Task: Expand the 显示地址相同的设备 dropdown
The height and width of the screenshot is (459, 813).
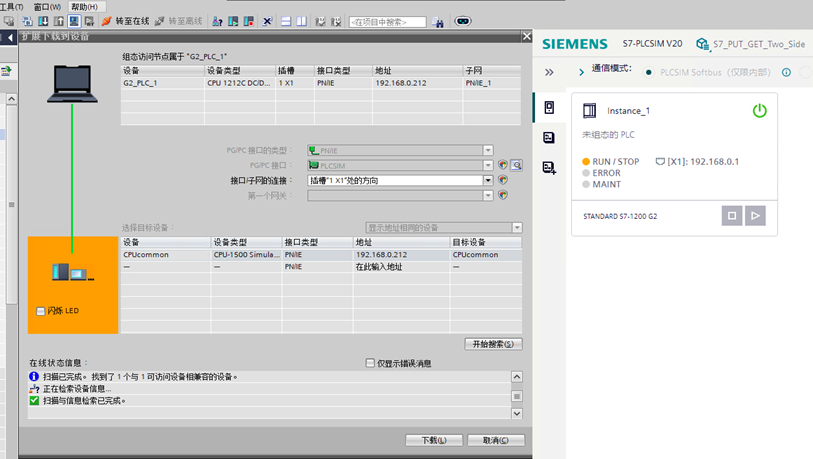Action: (x=517, y=228)
